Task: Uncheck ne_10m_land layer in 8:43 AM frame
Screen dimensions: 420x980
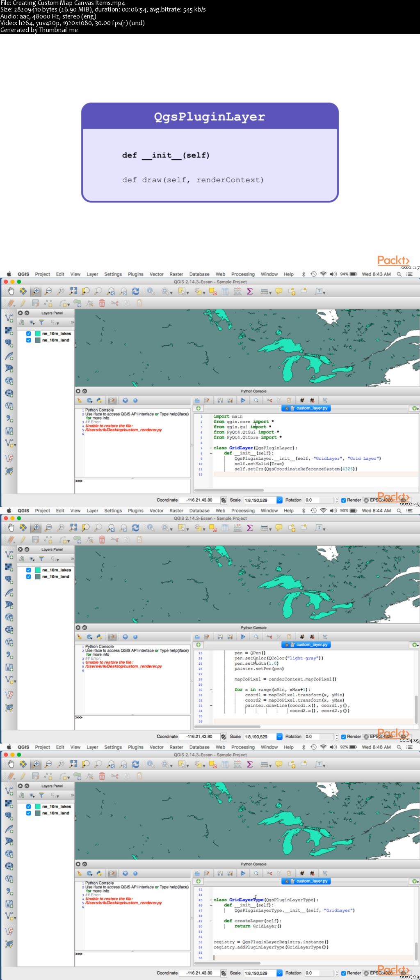Action: click(x=28, y=340)
